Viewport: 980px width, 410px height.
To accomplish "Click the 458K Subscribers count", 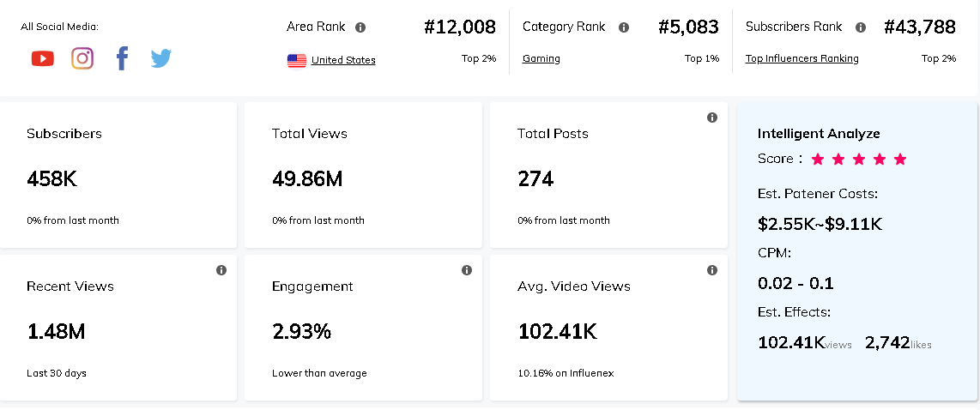I will pos(52,179).
